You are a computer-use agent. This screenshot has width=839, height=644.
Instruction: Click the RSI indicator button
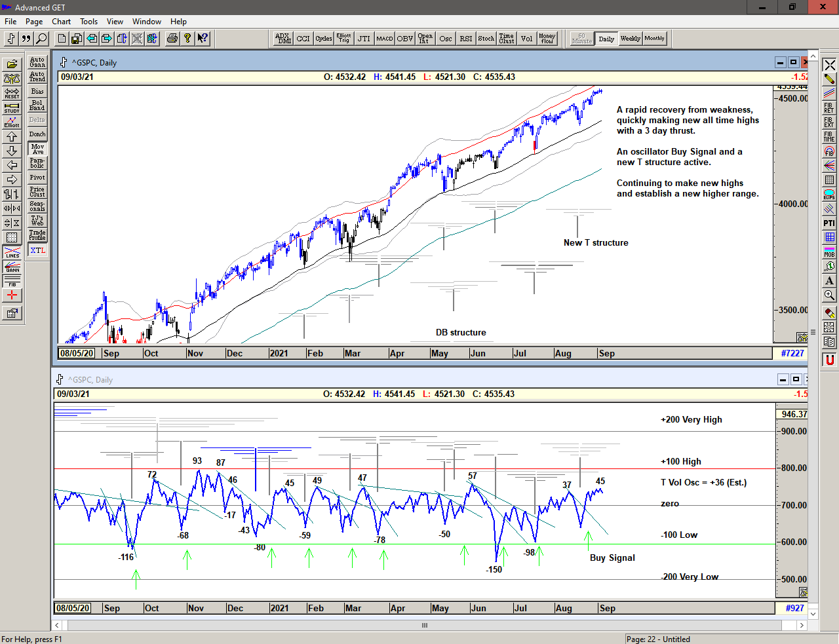tap(466, 39)
